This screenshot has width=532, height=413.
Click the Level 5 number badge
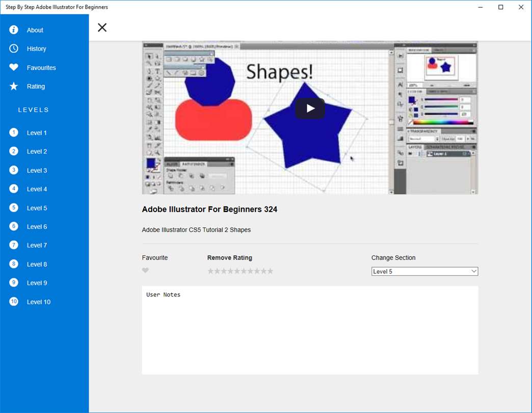point(14,208)
